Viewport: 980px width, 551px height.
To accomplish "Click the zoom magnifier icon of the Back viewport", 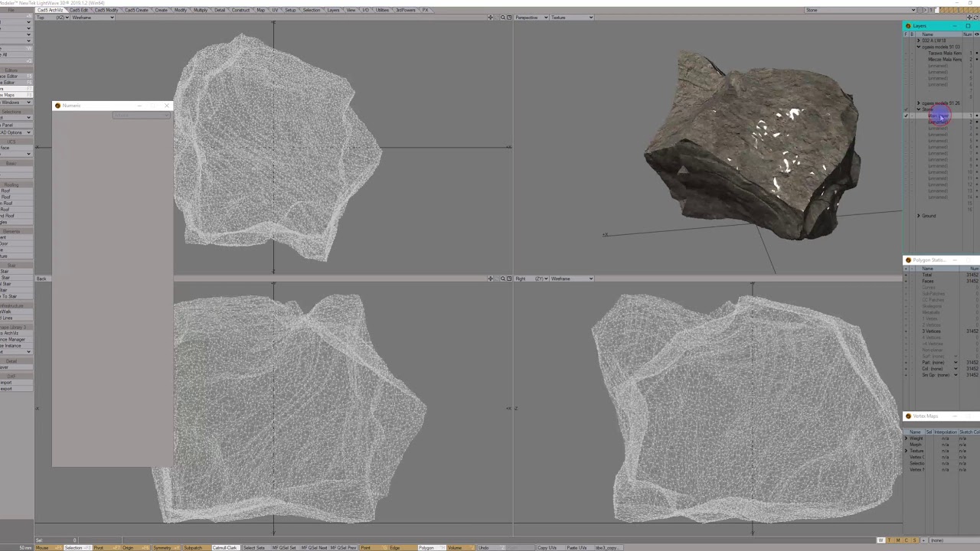I will click(503, 278).
